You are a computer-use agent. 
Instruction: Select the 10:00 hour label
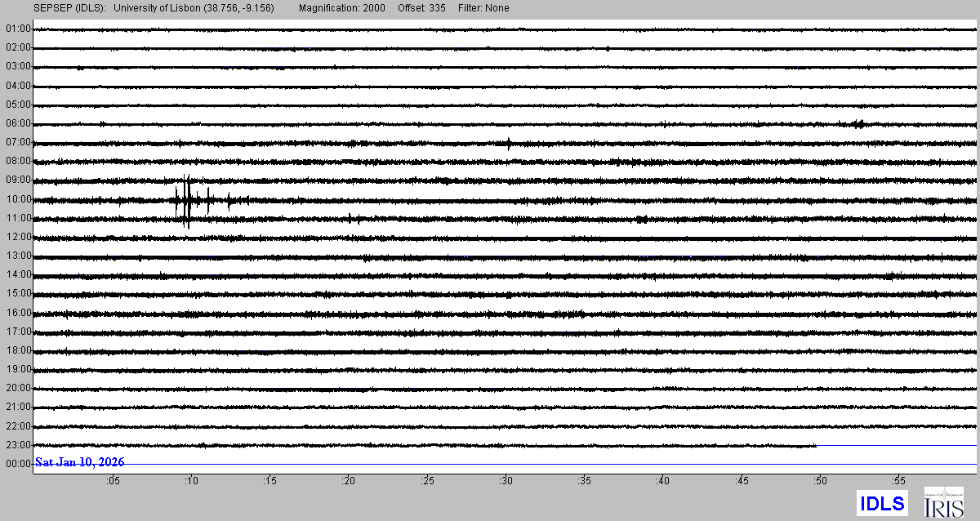click(x=18, y=199)
